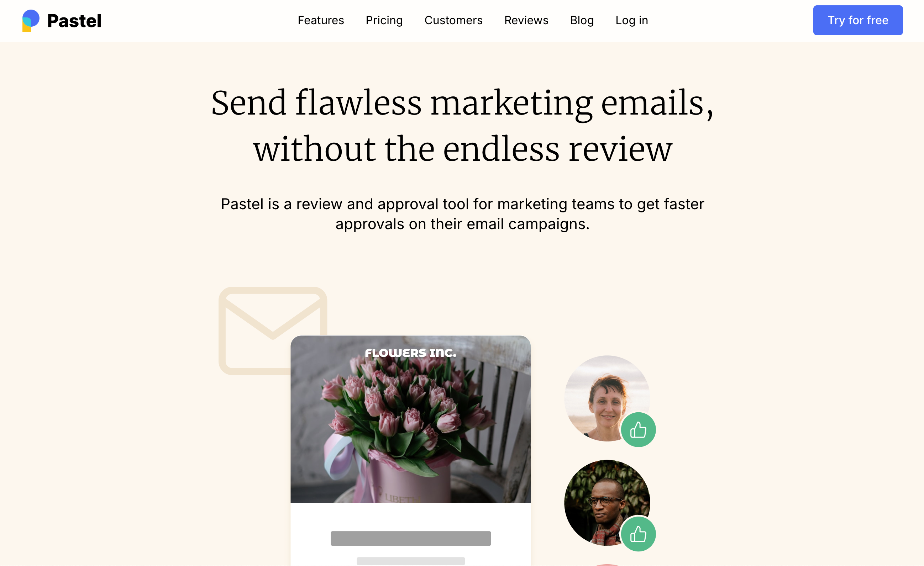This screenshot has width=924, height=566.
Task: Click the thumbs up approval icon on second reviewer
Action: (x=637, y=534)
